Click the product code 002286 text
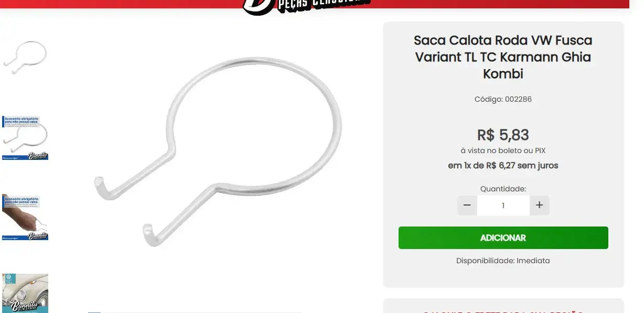 click(x=503, y=99)
